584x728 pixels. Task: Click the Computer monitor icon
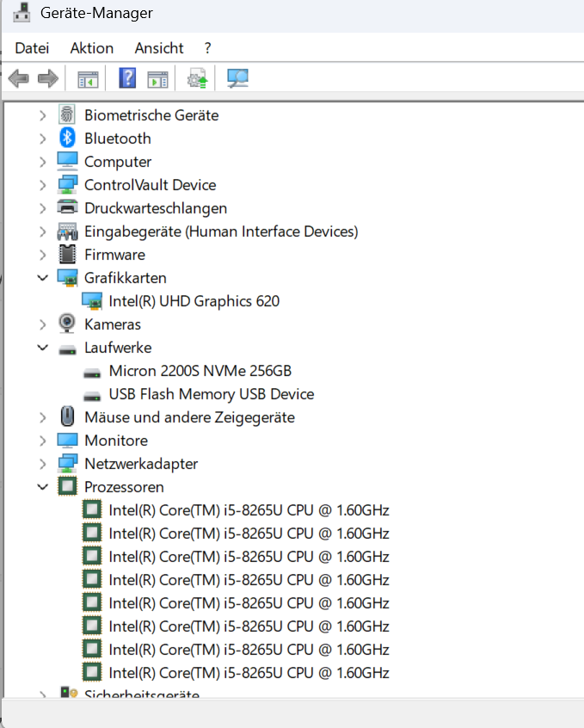[x=67, y=161]
